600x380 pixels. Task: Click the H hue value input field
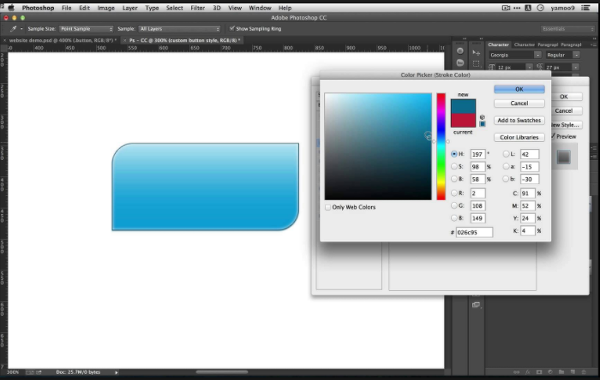pos(478,154)
